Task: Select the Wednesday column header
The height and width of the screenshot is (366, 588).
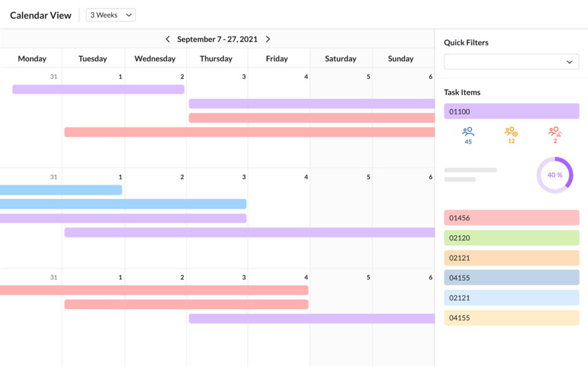Action: tap(154, 58)
